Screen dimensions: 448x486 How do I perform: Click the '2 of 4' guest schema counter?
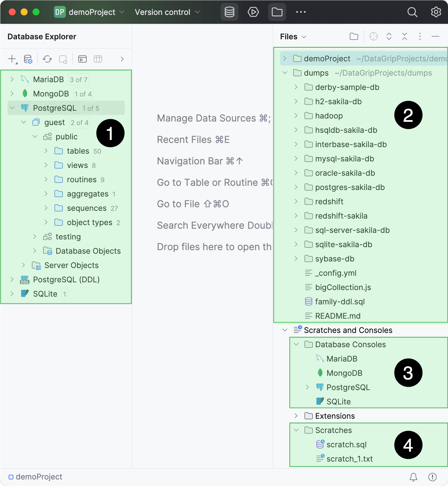click(79, 122)
